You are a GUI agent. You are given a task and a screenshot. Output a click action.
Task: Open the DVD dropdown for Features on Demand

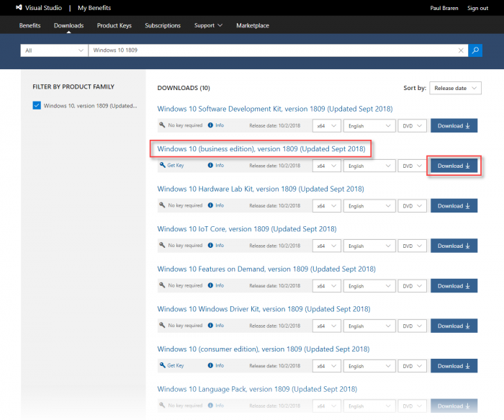click(x=412, y=286)
